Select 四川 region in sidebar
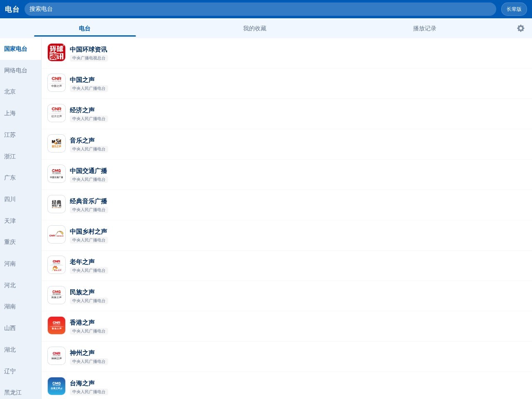Image resolution: width=532 pixels, height=399 pixels. tap(21, 199)
